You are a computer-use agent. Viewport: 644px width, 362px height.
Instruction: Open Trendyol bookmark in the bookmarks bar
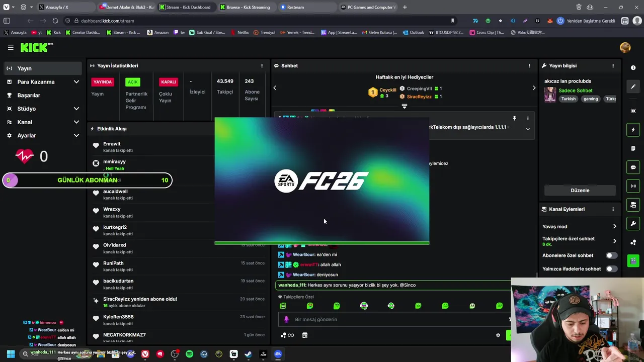point(264,33)
